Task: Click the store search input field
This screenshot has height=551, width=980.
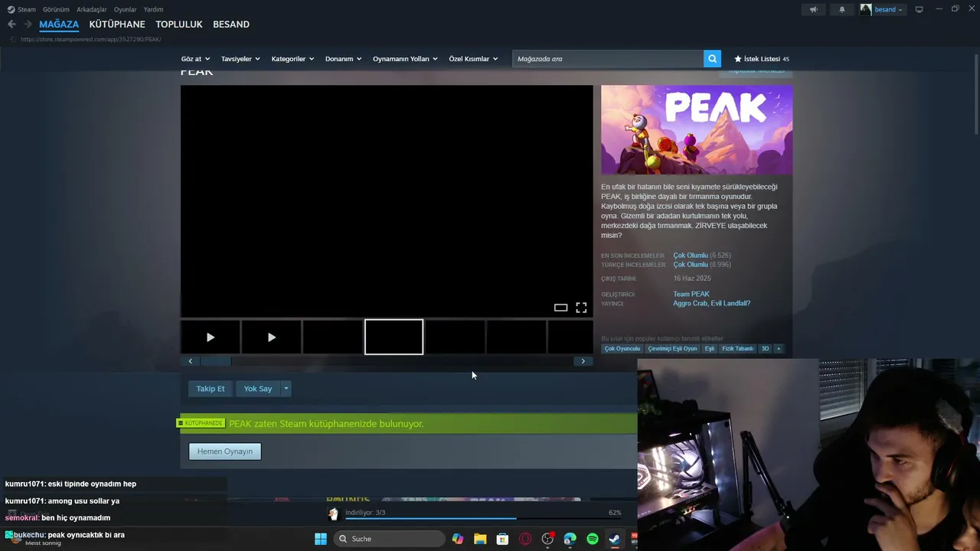Action: pos(608,59)
